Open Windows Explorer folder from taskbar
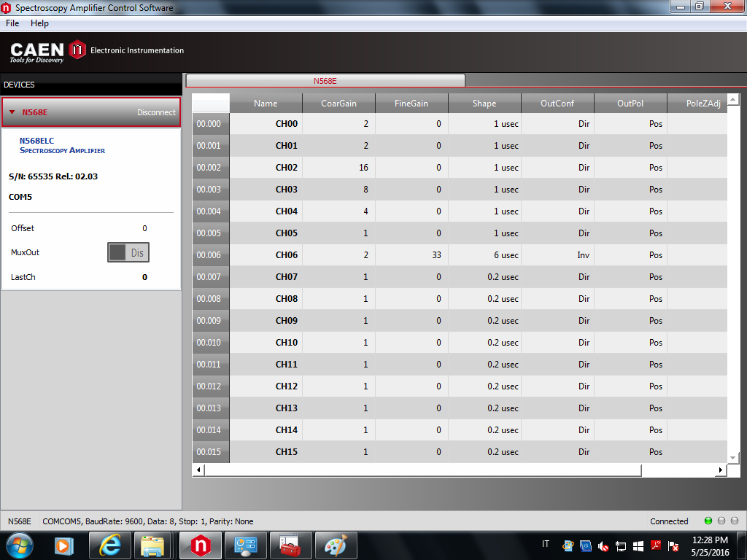The image size is (747, 560). pyautogui.click(x=152, y=545)
